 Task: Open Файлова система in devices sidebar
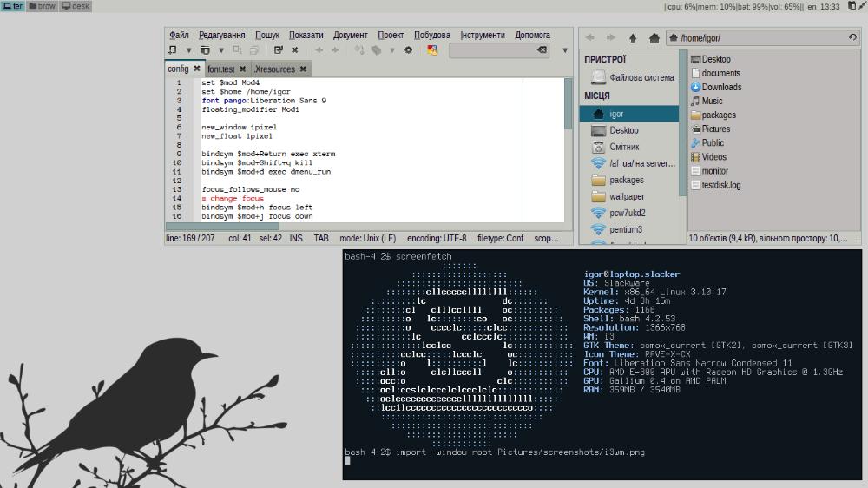click(x=632, y=77)
